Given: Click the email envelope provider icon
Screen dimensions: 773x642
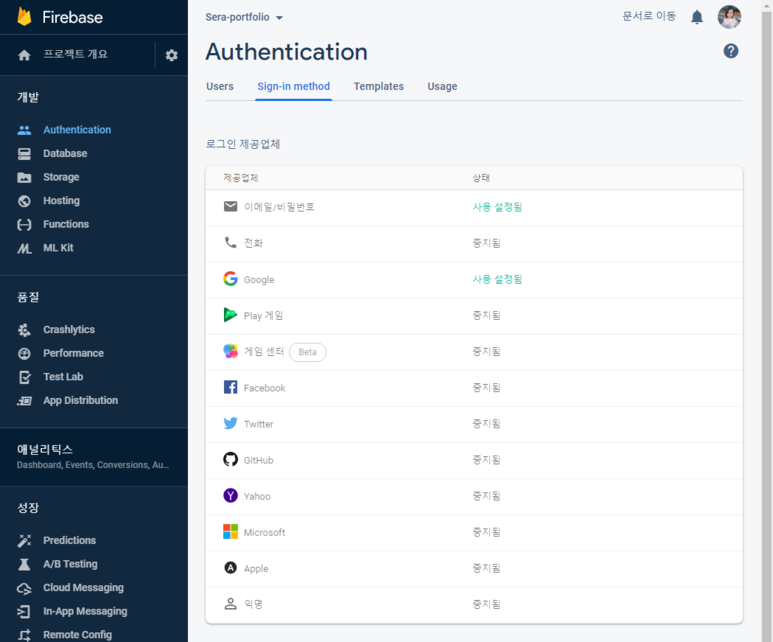Looking at the screenshot, I should [230, 206].
